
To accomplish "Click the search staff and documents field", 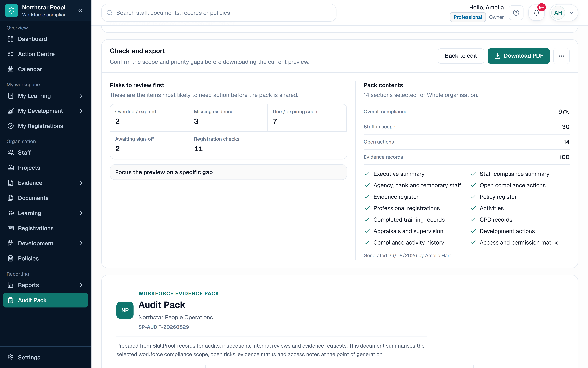I will (x=219, y=13).
